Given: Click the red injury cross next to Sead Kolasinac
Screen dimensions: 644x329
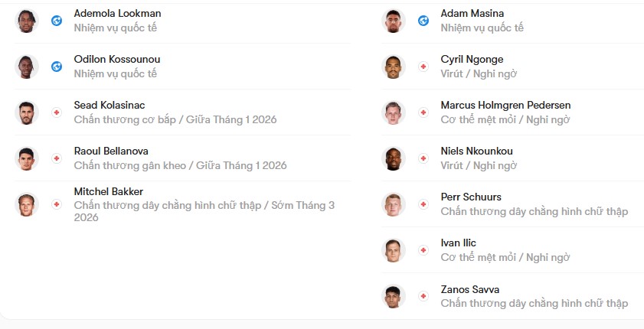Looking at the screenshot, I should point(57,112).
